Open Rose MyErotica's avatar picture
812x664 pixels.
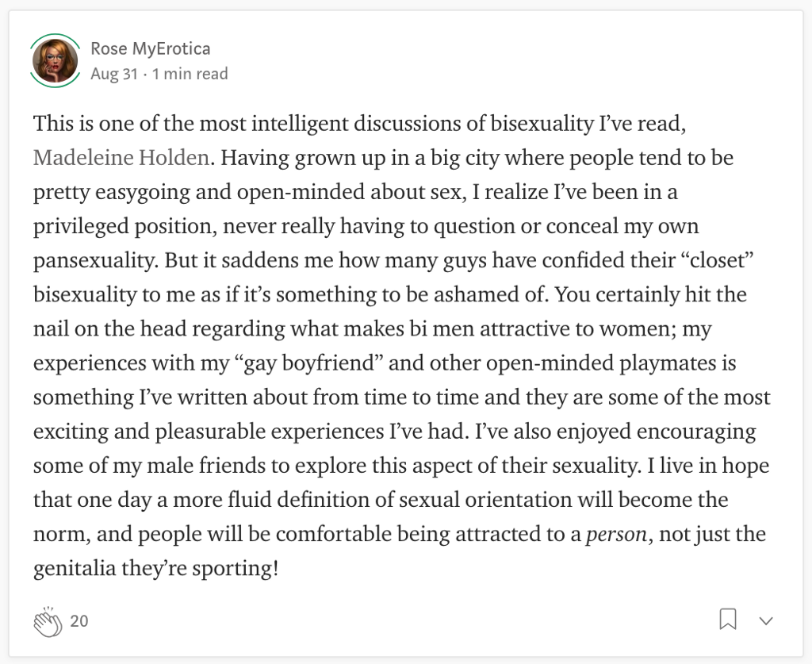pos(55,60)
